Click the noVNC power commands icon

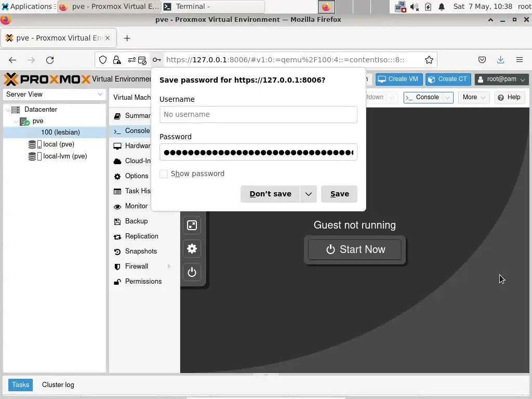(x=192, y=272)
